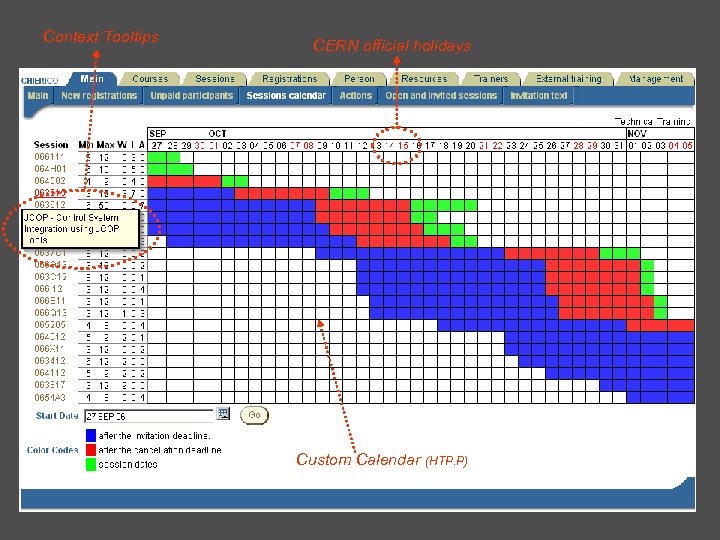This screenshot has width=720, height=540.
Task: Open Open and invited sessions
Action: coord(441,96)
